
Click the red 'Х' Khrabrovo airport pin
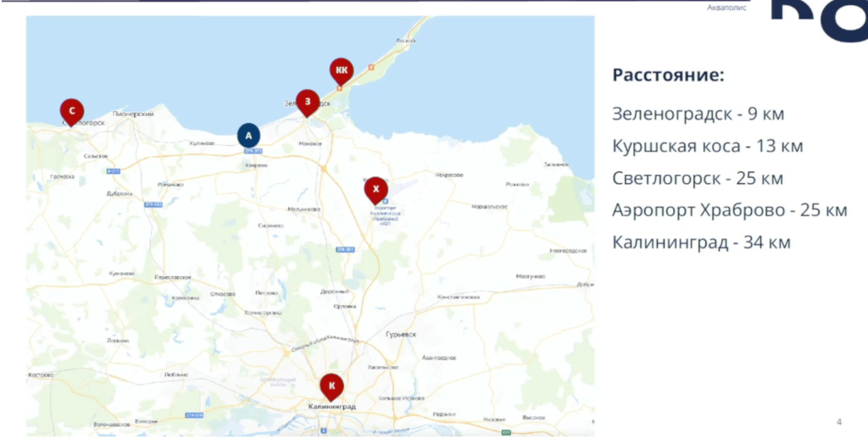coord(376,188)
